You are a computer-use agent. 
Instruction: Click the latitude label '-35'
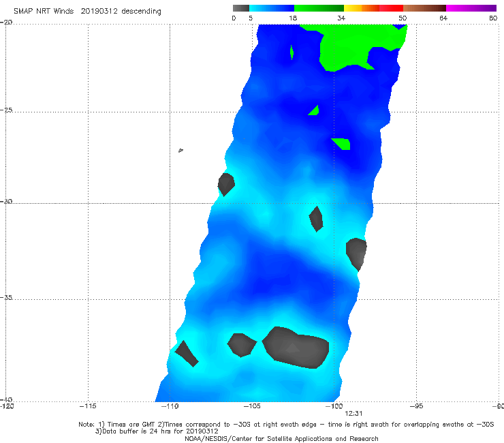click(6, 297)
